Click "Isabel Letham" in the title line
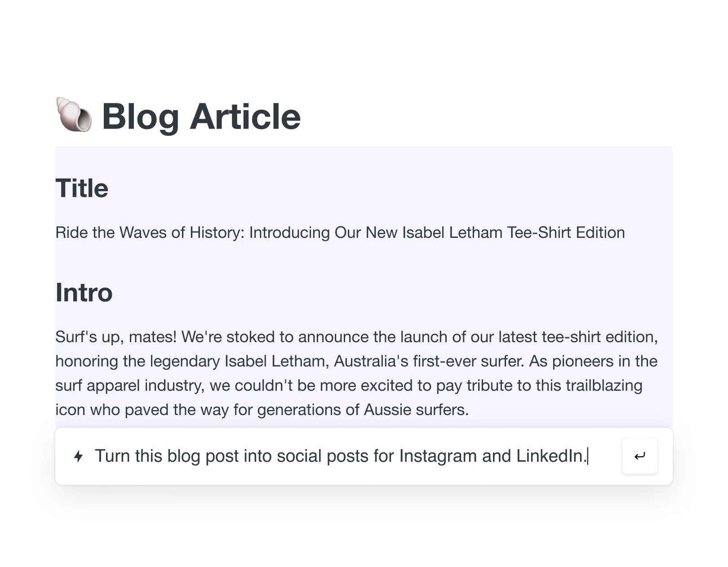 coord(452,232)
